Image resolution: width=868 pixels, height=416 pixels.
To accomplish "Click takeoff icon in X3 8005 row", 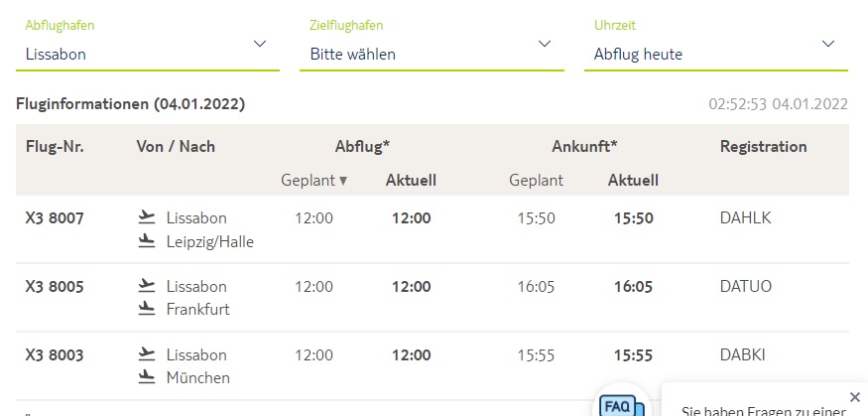I will coord(148,285).
